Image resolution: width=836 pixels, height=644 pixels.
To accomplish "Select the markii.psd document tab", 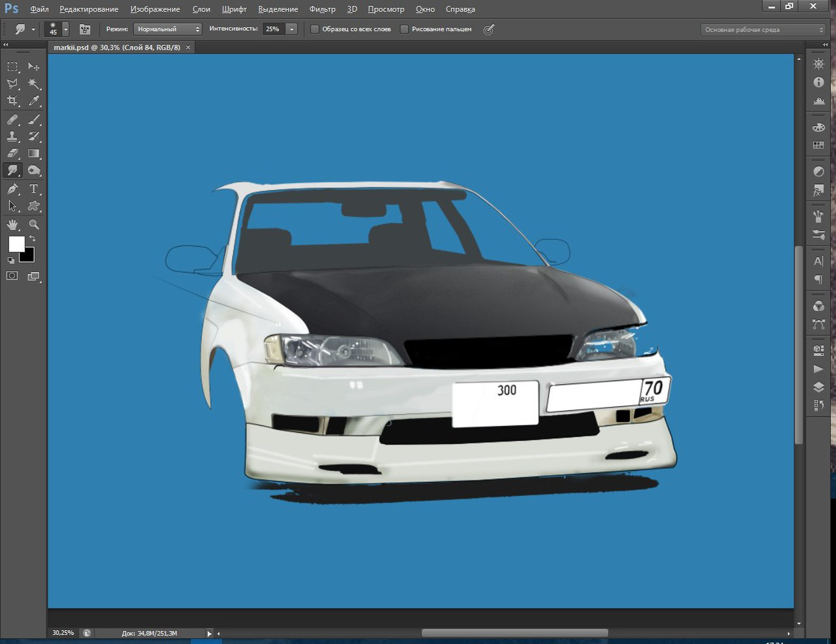I will [x=117, y=48].
